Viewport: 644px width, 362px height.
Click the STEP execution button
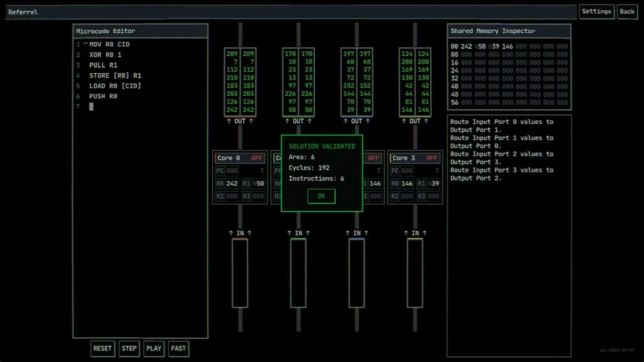coord(129,348)
